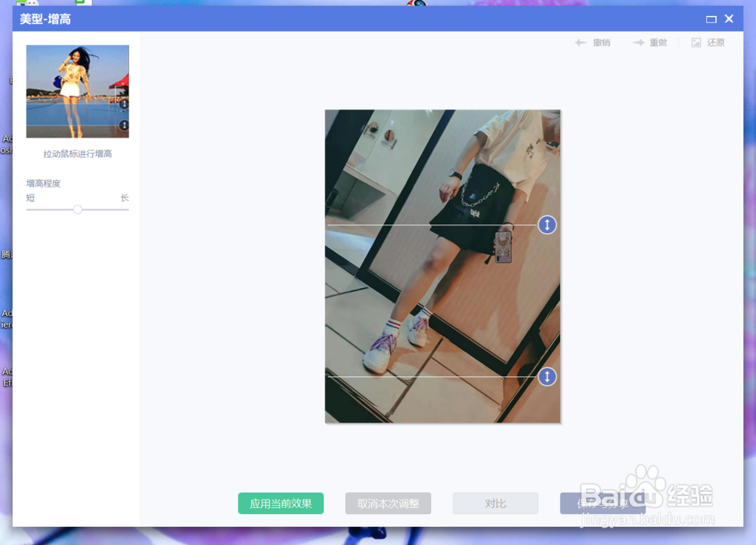The width and height of the screenshot is (756, 545).
Task: Click the green 应用当前效果 button
Action: pos(280,503)
